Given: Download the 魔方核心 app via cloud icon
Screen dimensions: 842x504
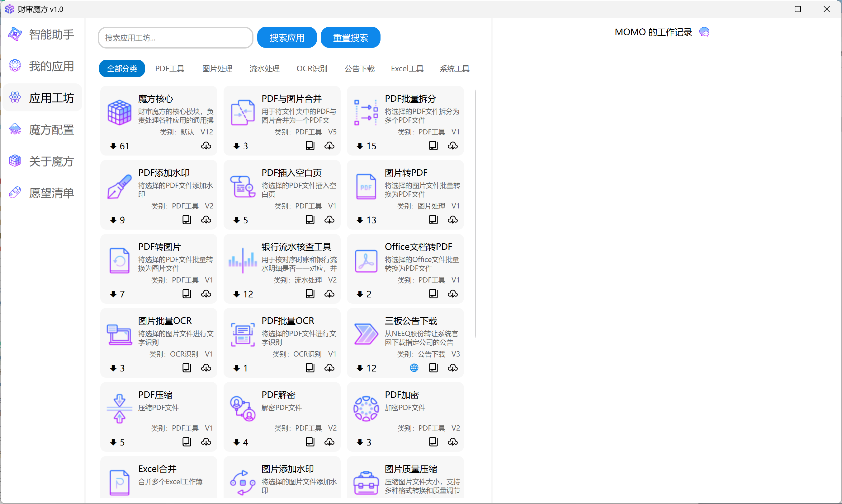Looking at the screenshot, I should pyautogui.click(x=206, y=146).
